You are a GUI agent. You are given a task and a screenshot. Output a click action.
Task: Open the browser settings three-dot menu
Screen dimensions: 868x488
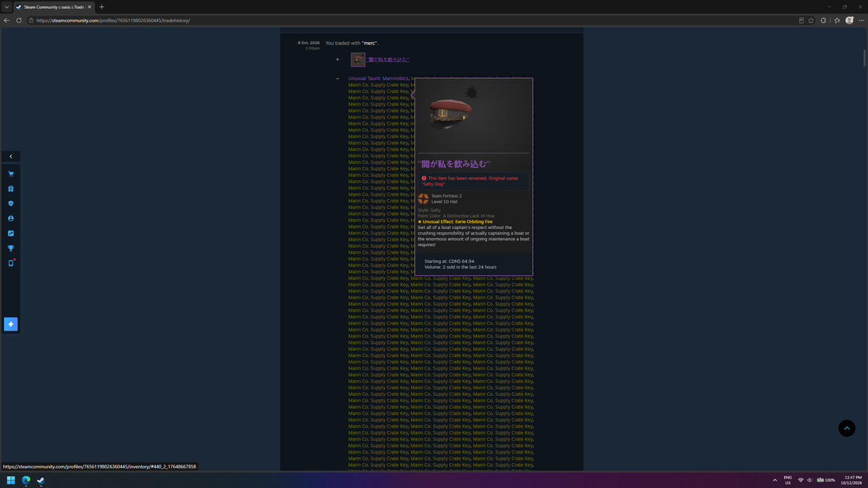pyautogui.click(x=861, y=20)
